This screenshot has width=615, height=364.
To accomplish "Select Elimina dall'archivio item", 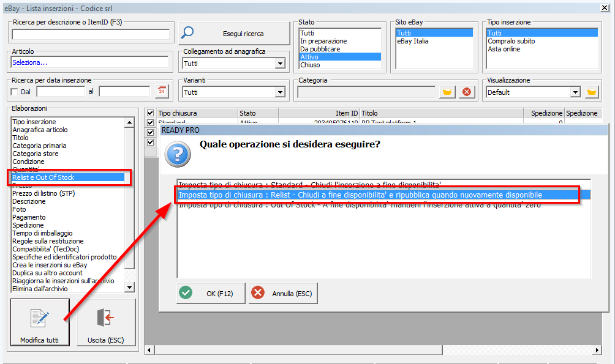I will pos(40,289).
